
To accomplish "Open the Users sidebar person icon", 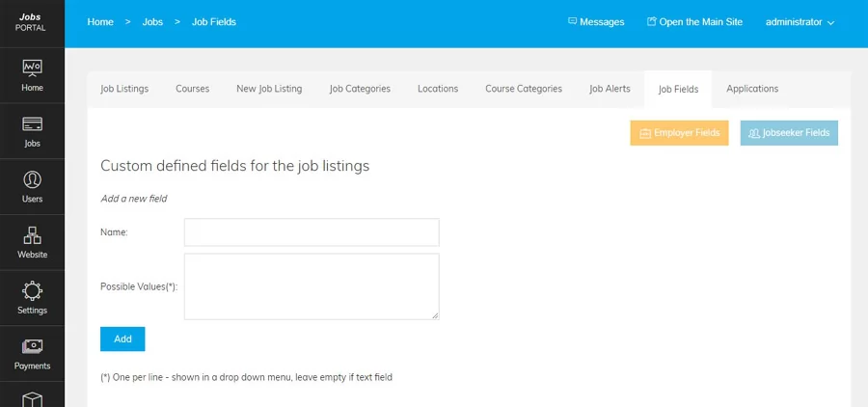I will click(32, 179).
